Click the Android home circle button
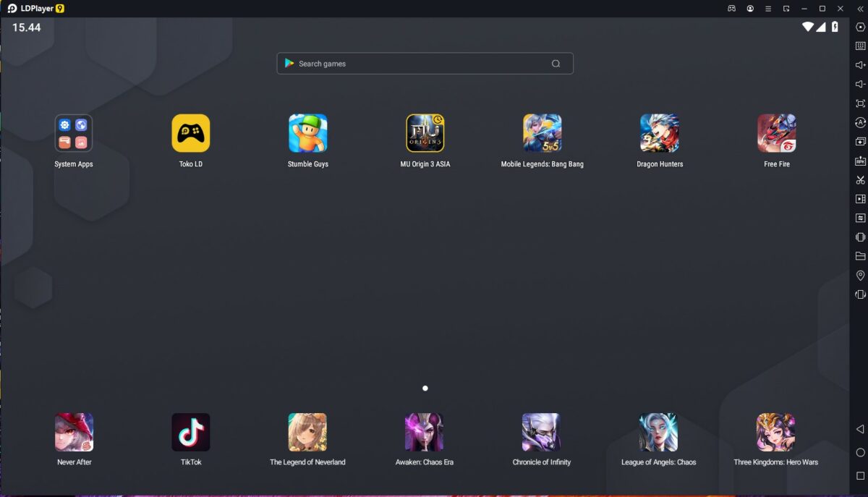Viewport: 868px width, 497px height. click(860, 453)
